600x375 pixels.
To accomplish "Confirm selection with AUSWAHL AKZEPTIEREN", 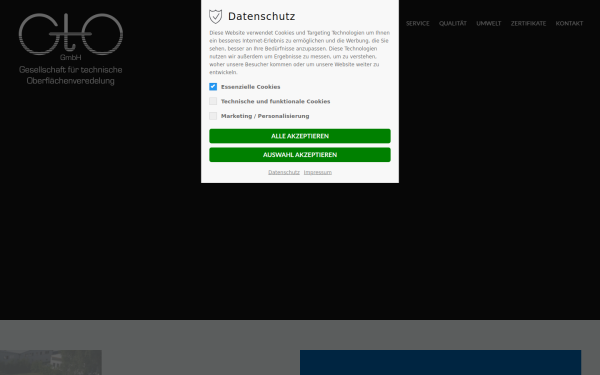I will tap(300, 155).
